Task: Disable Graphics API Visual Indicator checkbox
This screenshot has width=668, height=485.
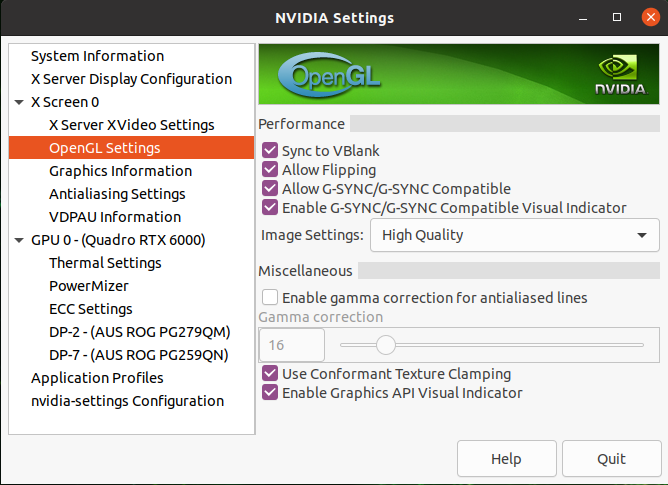Action: click(269, 393)
